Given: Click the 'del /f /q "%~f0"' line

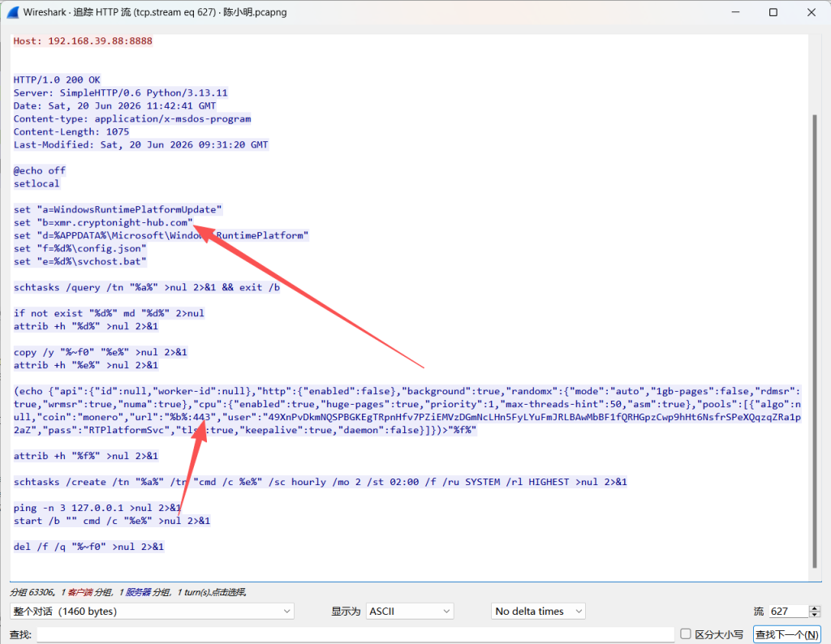Looking at the screenshot, I should [88, 547].
